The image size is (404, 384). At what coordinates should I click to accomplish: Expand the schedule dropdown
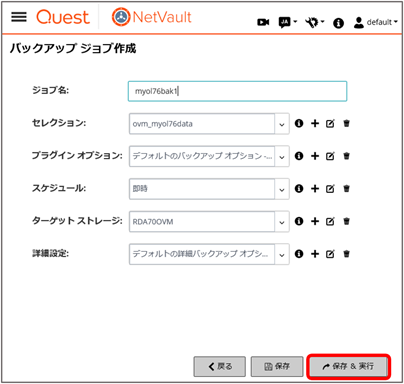pos(282,189)
